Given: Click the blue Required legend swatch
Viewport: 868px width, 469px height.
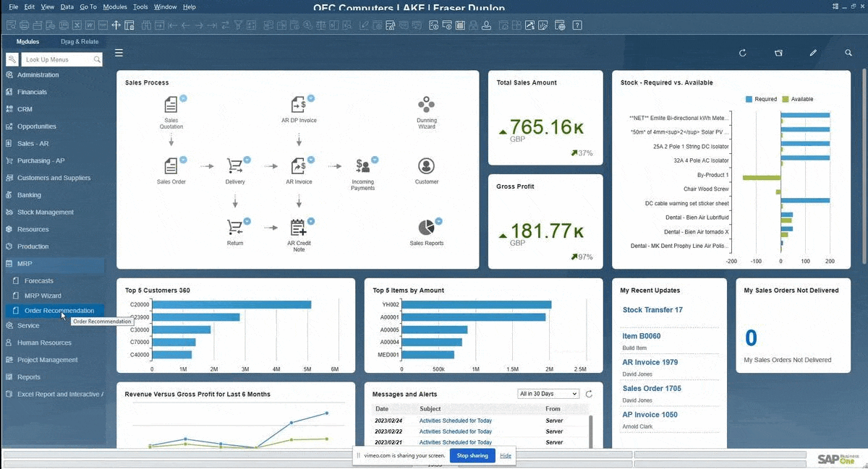Looking at the screenshot, I should (x=749, y=99).
